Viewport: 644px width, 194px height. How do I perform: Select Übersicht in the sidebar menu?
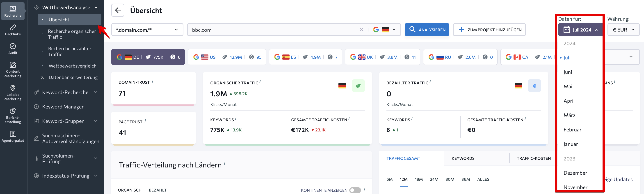point(69,20)
